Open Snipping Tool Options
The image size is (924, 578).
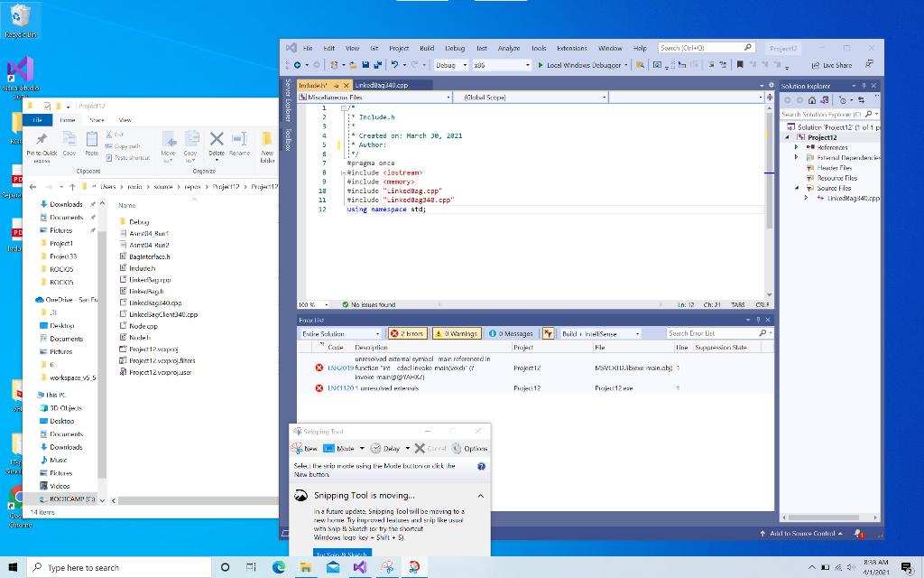pos(470,448)
